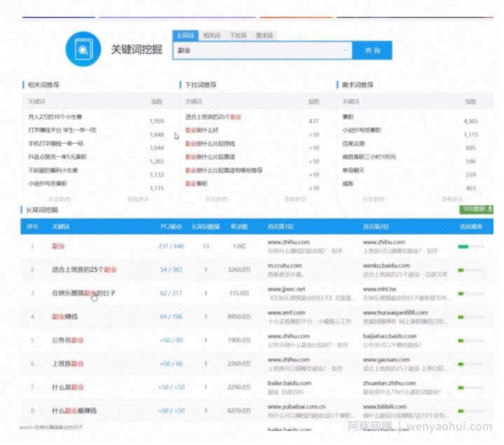Open demand keyword 单身聊天

tap(353, 170)
